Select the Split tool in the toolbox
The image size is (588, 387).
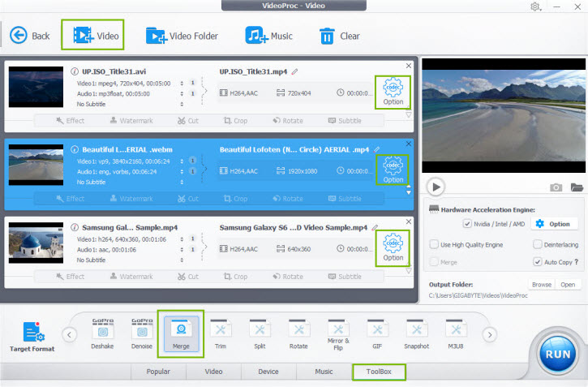[260, 333]
